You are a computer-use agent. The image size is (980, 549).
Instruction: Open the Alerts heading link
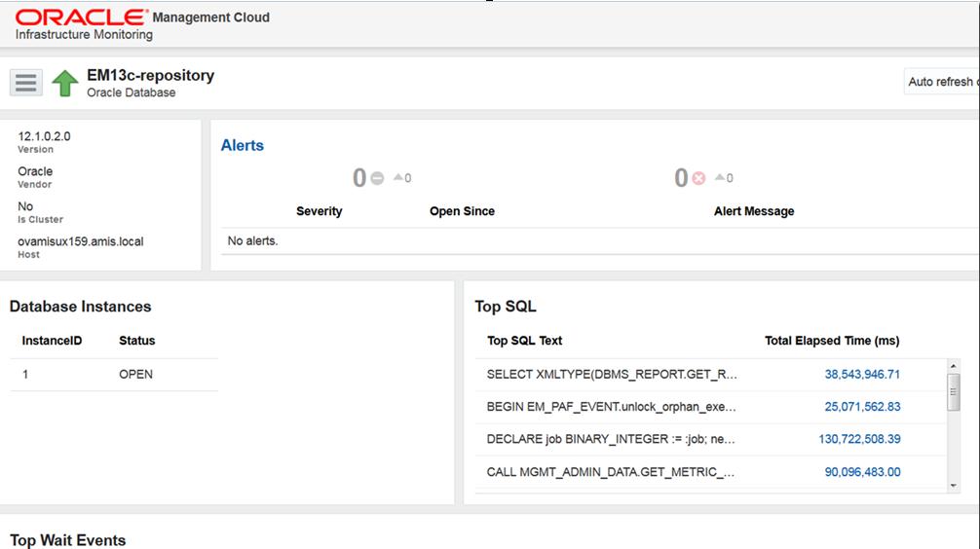pyautogui.click(x=243, y=146)
